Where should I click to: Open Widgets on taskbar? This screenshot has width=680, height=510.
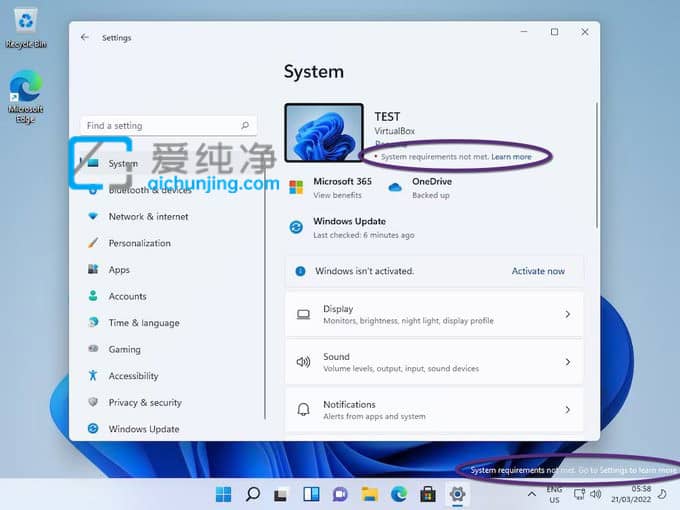(311, 494)
